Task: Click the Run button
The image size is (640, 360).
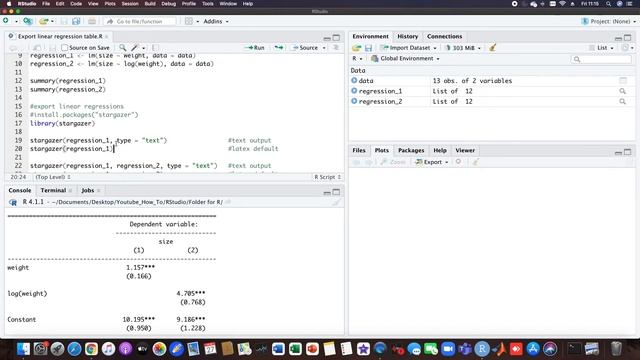Action: coord(255,48)
